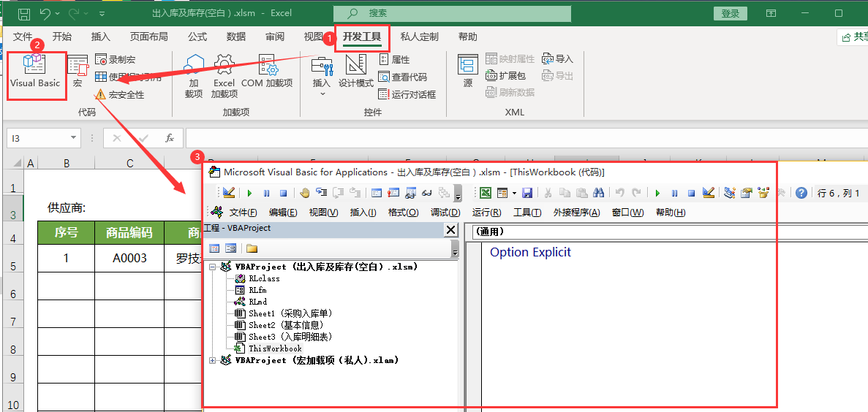The width and height of the screenshot is (868, 412).
Task: Open Object Browser icon in VBA toolbar
Action: [764, 193]
